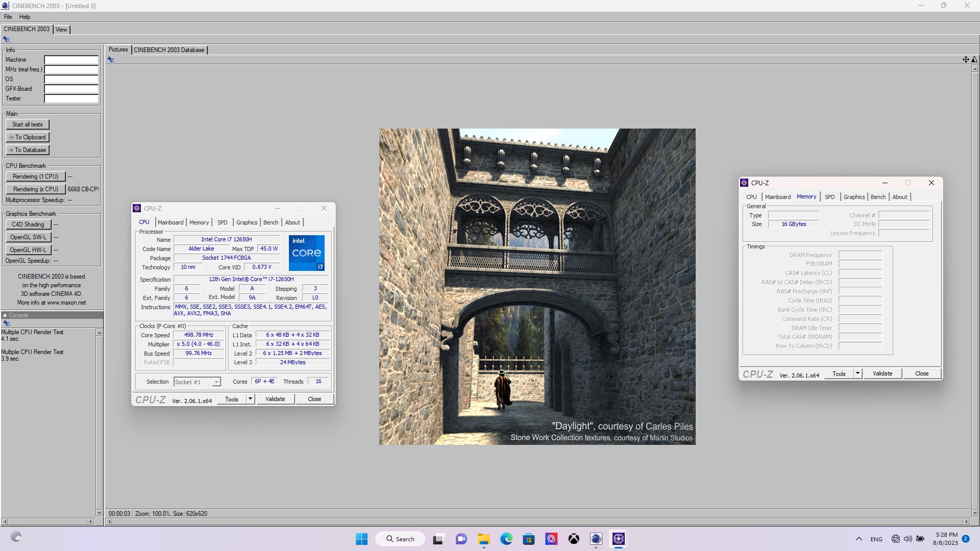Open Help menu in CINEBENCH
The width and height of the screenshot is (980, 551).
coord(24,17)
